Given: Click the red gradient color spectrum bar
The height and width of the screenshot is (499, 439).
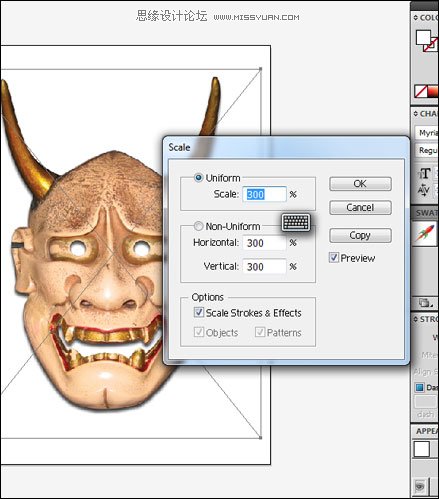Looking at the screenshot, I should [433, 91].
